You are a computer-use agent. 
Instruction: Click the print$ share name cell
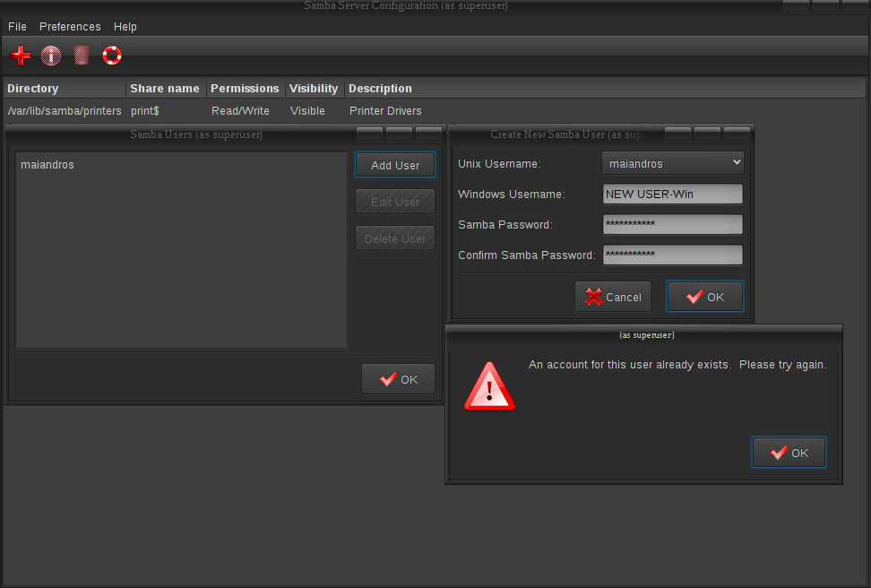(145, 111)
